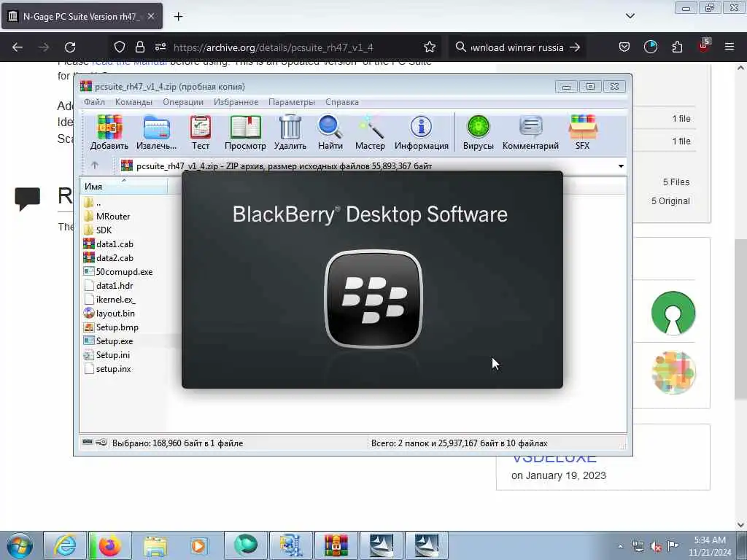The height and width of the screenshot is (560, 747).
Task: Expand the list all tabs chevron
Action: 630,16
